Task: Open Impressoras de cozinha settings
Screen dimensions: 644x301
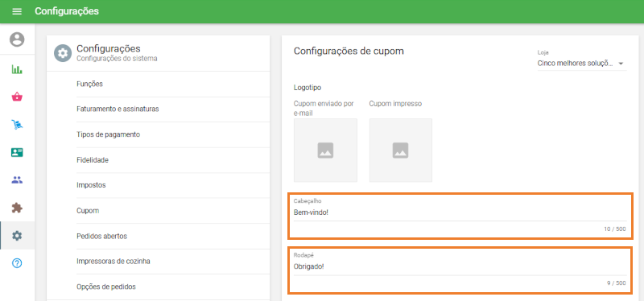Action: click(x=158, y=262)
